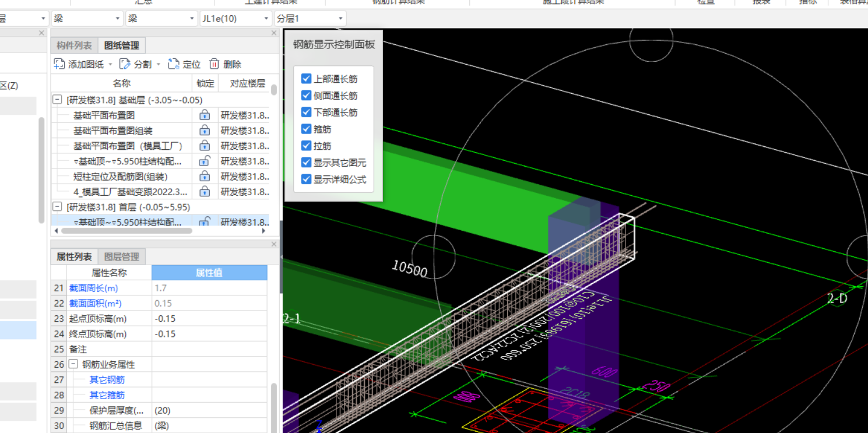868x433 pixels.
Task: Toggle lock icon for 4_模具工厂基础变跟2022.3 row
Action: pyautogui.click(x=205, y=191)
